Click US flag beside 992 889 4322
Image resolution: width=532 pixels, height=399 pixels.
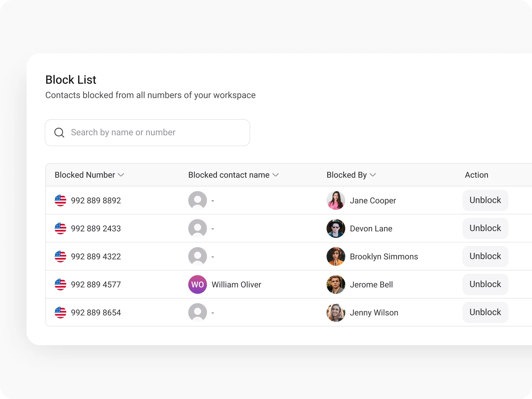[60, 256]
